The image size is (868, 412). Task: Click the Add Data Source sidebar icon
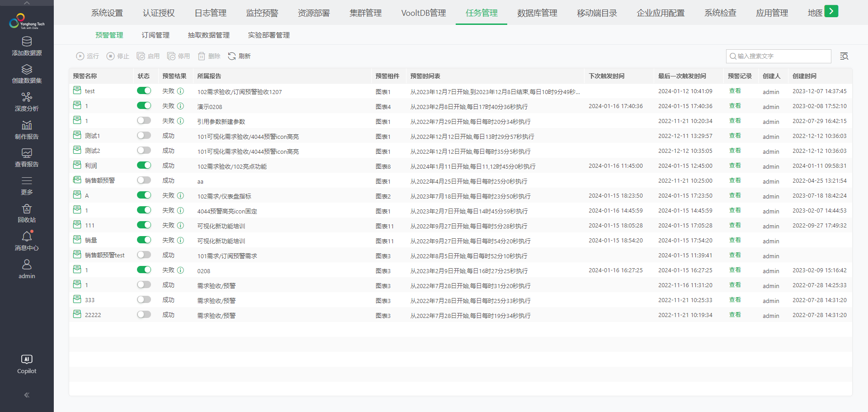(27, 42)
